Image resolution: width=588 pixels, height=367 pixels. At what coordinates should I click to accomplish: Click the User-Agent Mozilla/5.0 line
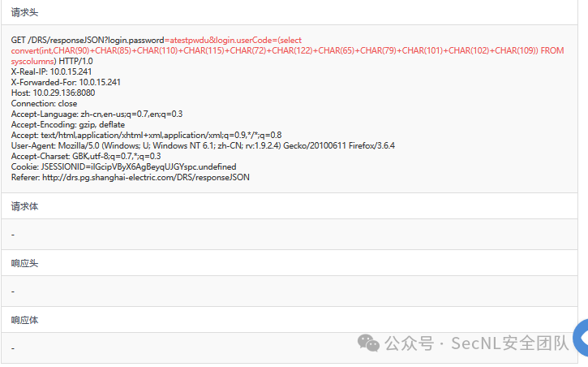(203, 145)
